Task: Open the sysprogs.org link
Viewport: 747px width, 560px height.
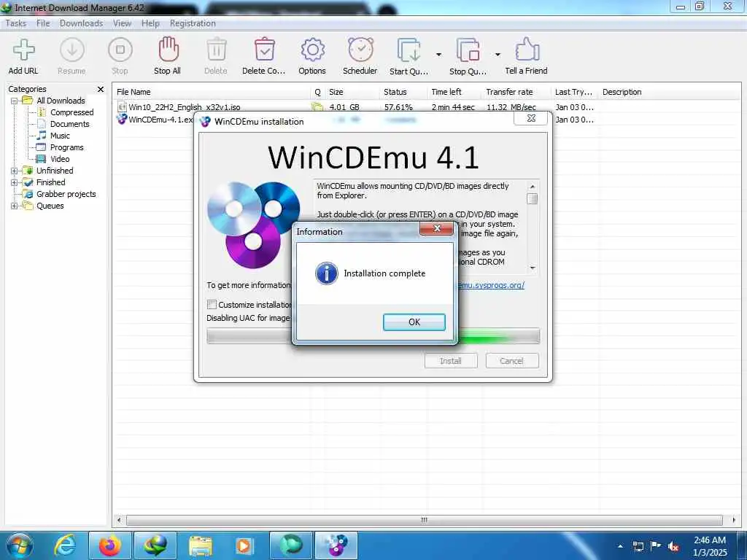Action: (x=491, y=285)
